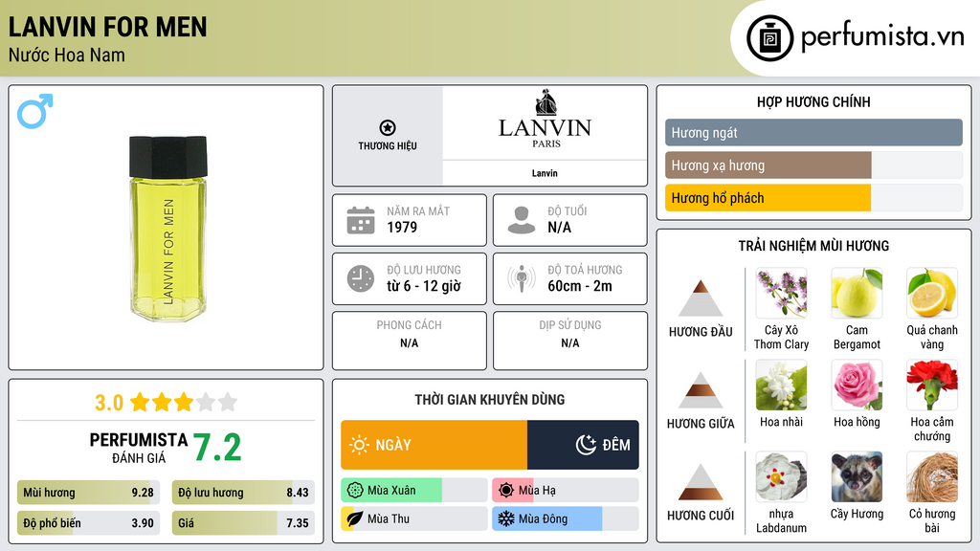The width and height of the screenshot is (980, 551).
Task: Click the Lanvin For Men bottle image
Action: coord(167,228)
